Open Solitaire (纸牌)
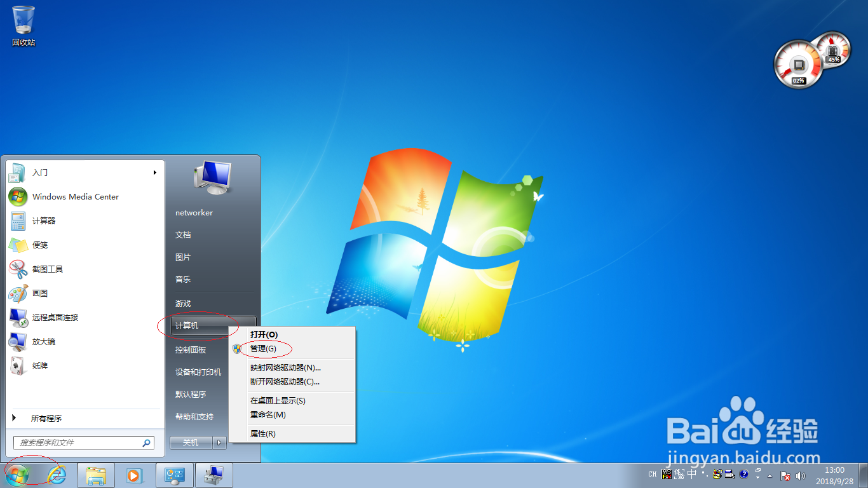This screenshot has height=488, width=868. coord(86,366)
